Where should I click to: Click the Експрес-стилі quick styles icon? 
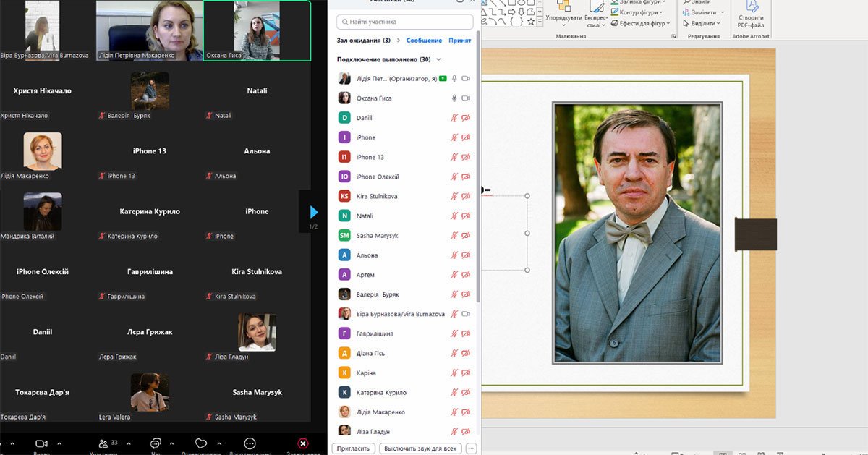[x=597, y=6]
